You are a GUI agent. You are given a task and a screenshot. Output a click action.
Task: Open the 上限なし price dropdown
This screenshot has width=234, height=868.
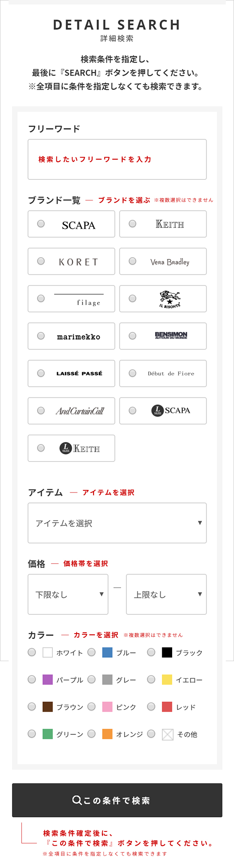click(166, 594)
